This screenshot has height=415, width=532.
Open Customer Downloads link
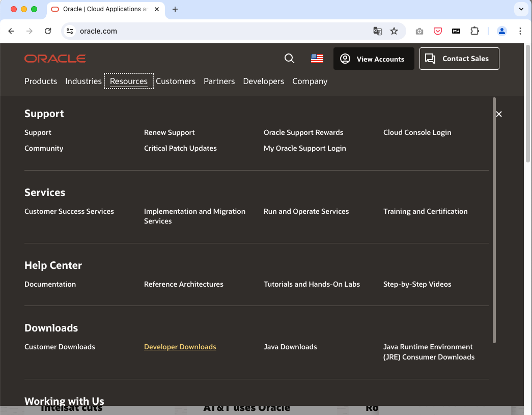pyautogui.click(x=60, y=347)
